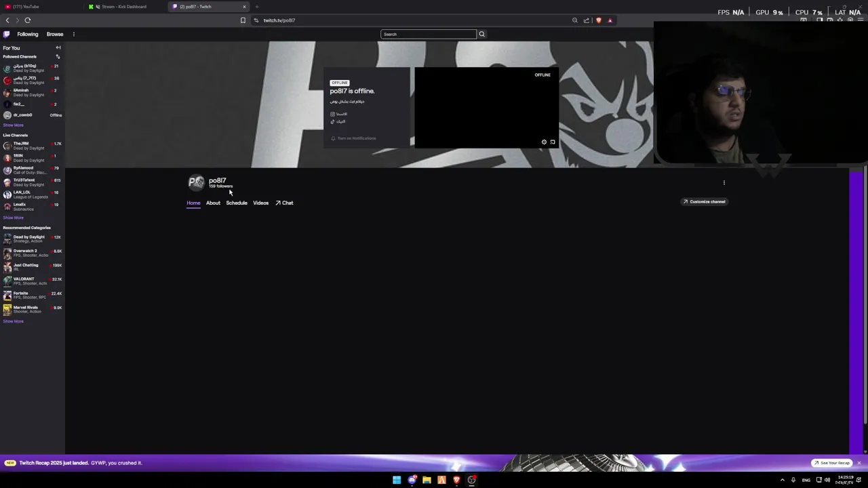Open VALORANT category
Viewport: 868px width, 488px height.
(x=32, y=281)
